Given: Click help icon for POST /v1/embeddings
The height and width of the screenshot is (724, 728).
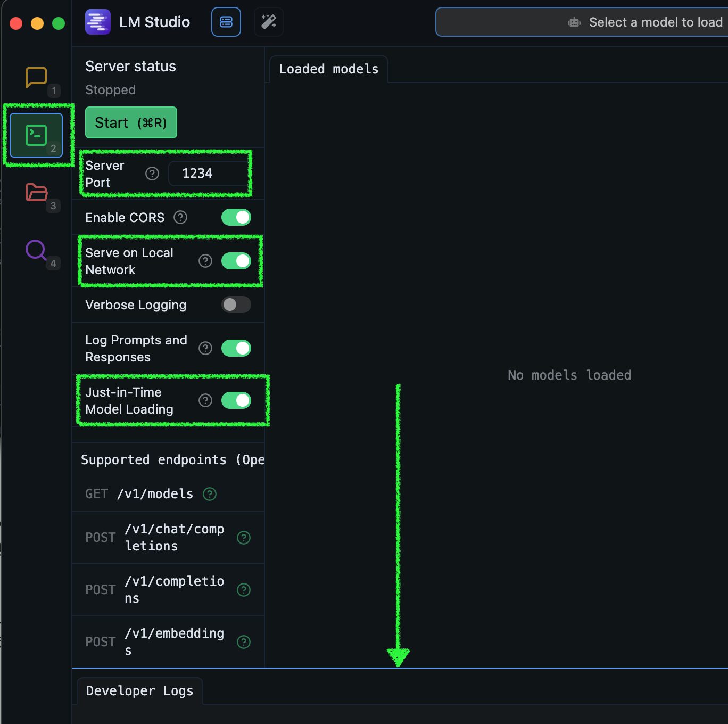Looking at the screenshot, I should click(x=244, y=642).
